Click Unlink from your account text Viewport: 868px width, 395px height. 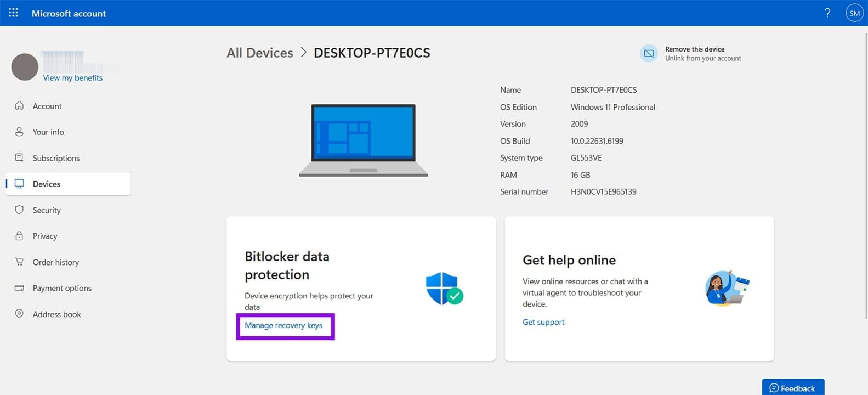(703, 58)
